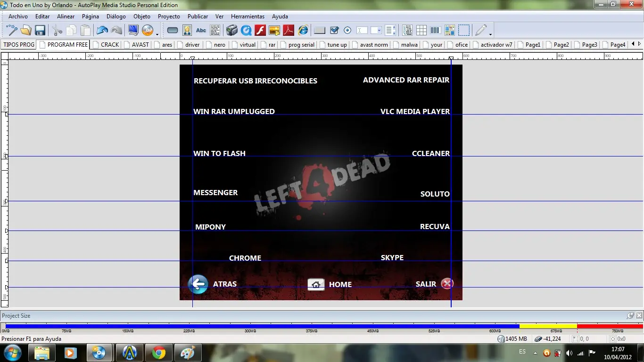This screenshot has height=362, width=644.
Task: Select the VLC MEDIA PLAYER label
Action: pos(415,112)
